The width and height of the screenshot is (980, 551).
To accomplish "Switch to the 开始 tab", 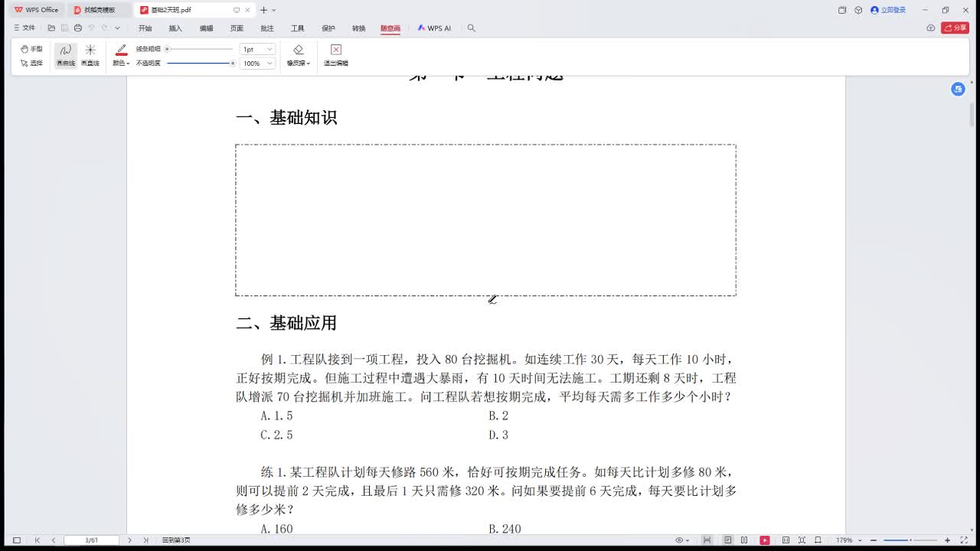I will (145, 28).
